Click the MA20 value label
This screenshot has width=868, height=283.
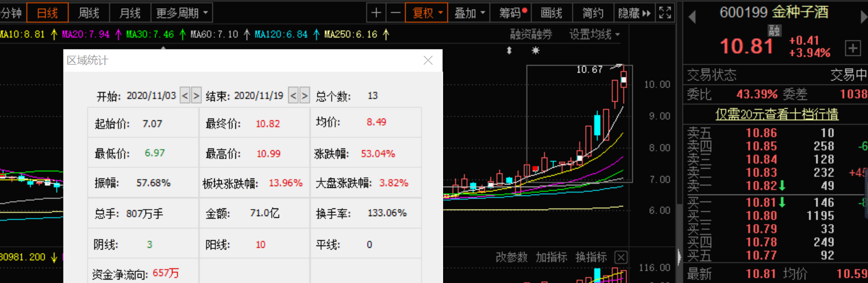coord(86,35)
